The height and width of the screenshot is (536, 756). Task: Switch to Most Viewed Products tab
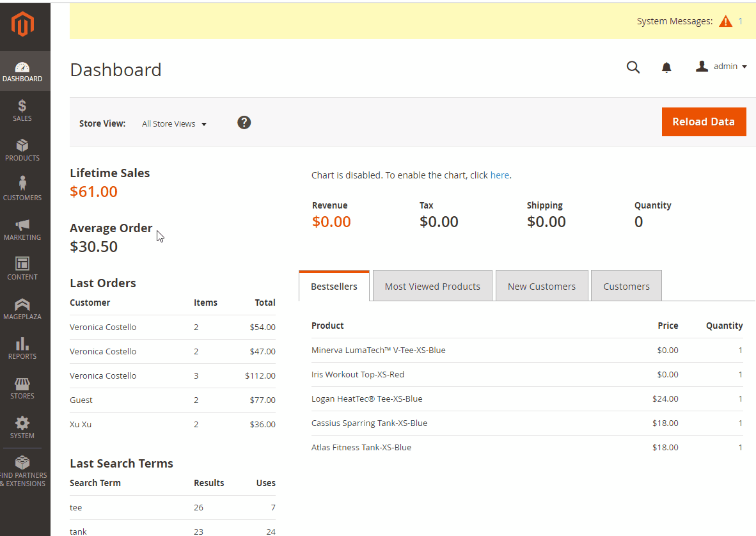tap(432, 287)
